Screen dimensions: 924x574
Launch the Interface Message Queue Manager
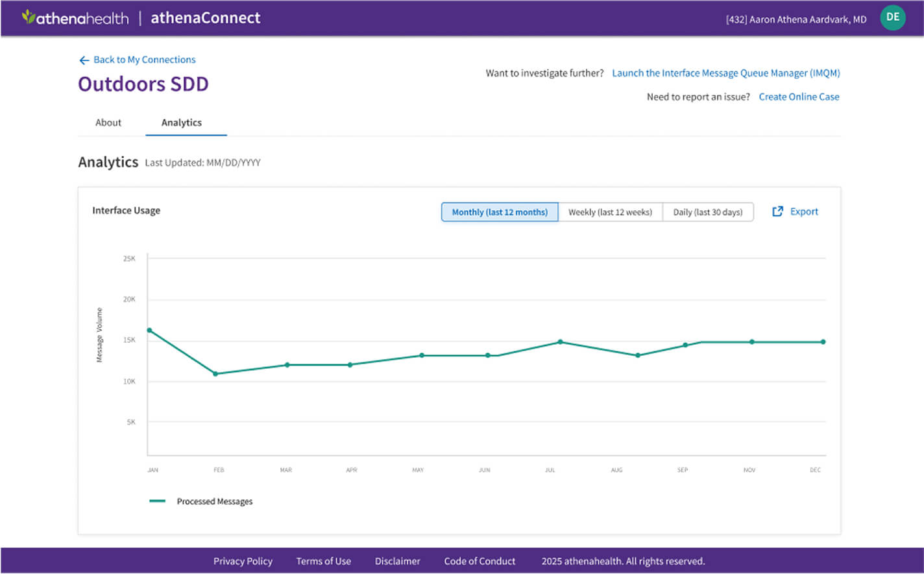(726, 73)
